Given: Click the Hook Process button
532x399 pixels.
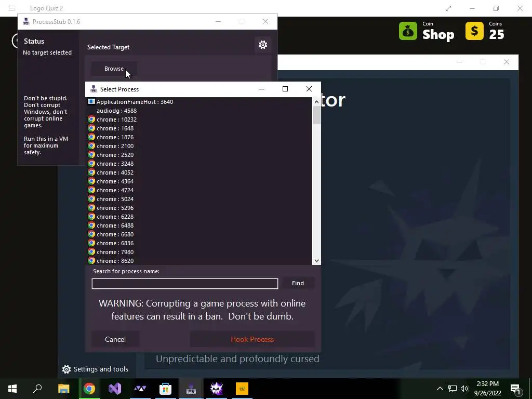Looking at the screenshot, I should point(252,339).
